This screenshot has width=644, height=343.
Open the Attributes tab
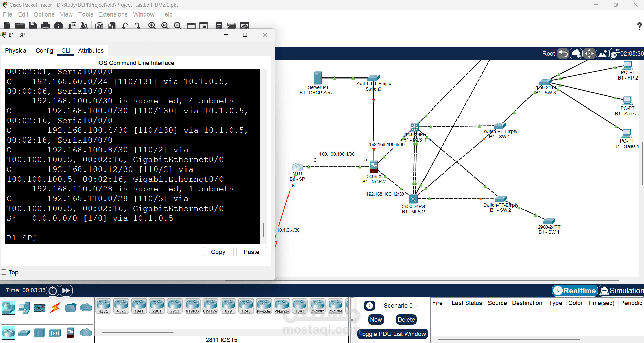pyautogui.click(x=91, y=51)
